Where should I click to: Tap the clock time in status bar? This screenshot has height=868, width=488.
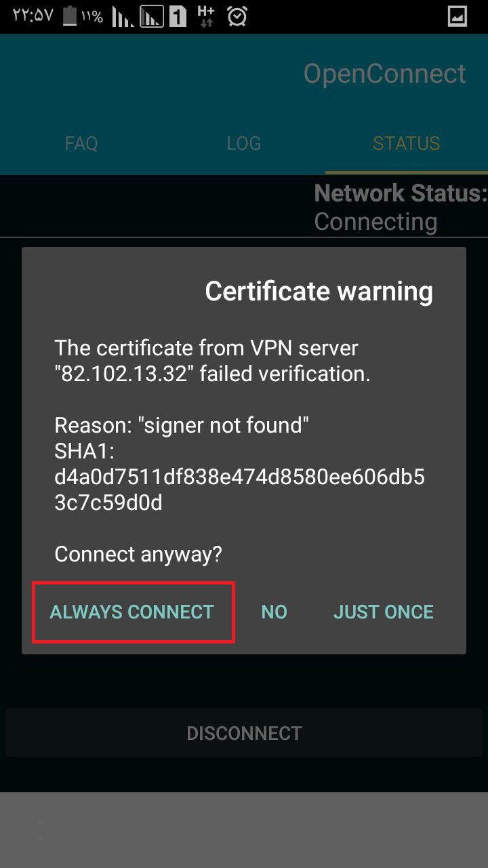pos(33,16)
